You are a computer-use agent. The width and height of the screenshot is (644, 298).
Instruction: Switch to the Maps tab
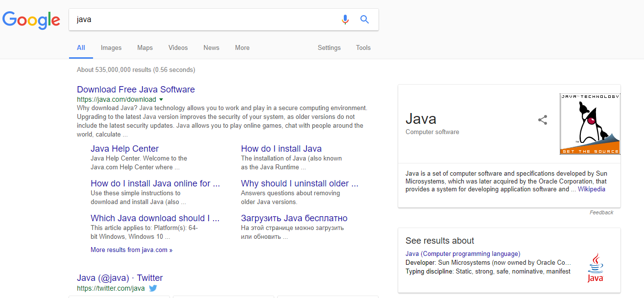tap(145, 48)
